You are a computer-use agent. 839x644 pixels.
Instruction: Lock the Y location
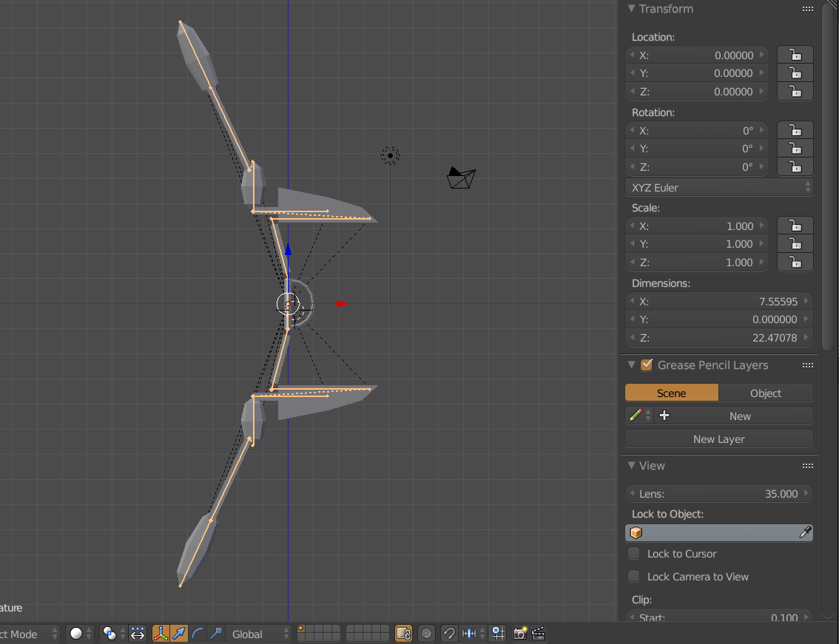point(795,73)
